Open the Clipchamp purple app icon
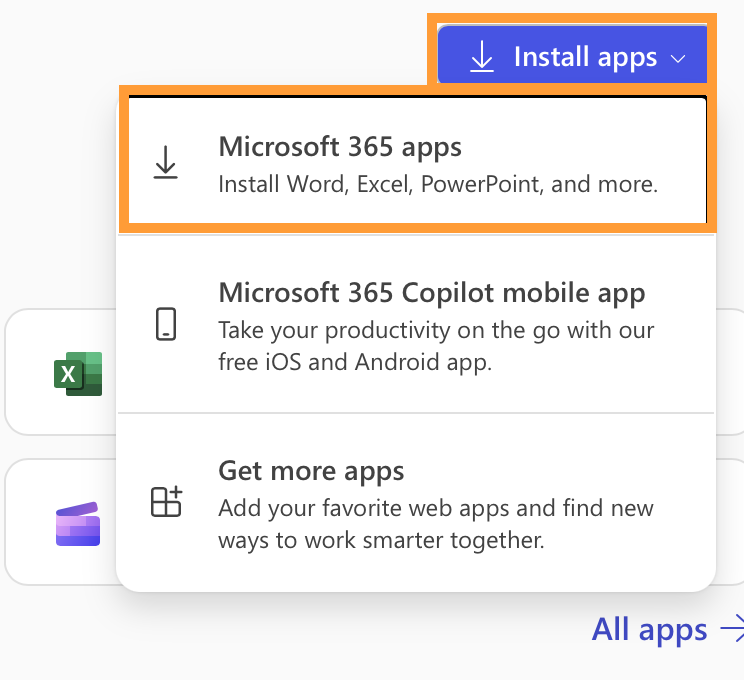The width and height of the screenshot is (744, 680). click(78, 524)
